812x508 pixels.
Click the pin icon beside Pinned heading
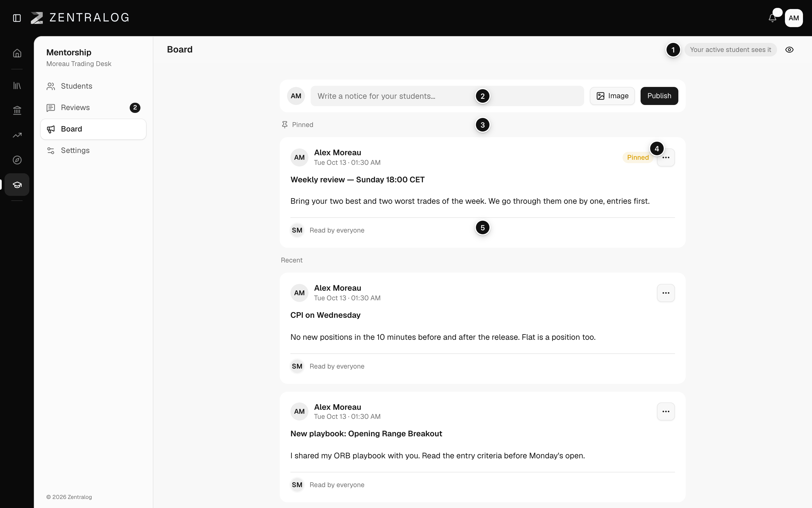pos(284,125)
